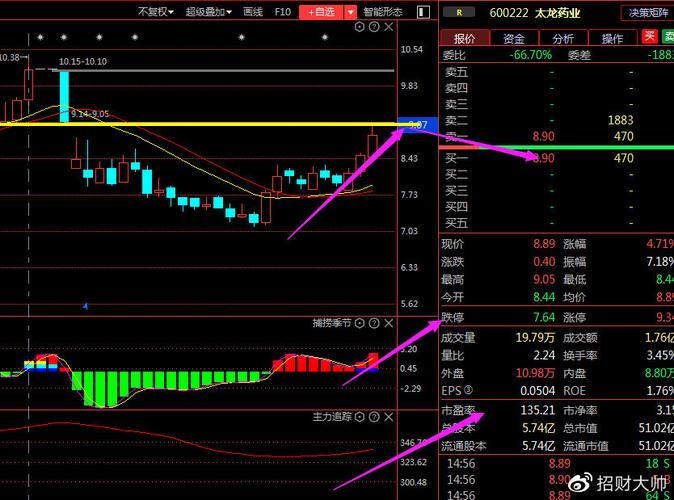Image resolution: width=674 pixels, height=500 pixels.
Task: Open 主力追踪 indicator settings icon
Action: pyautogui.click(x=360, y=417)
